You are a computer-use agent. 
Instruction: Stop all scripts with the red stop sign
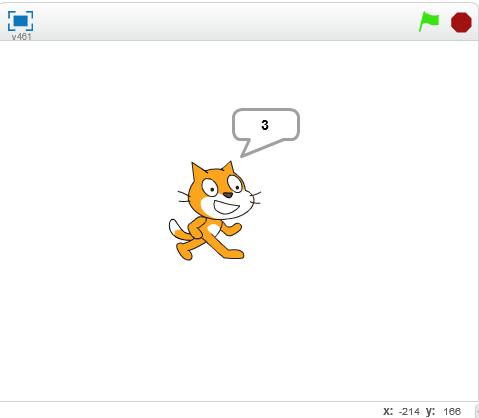(461, 23)
